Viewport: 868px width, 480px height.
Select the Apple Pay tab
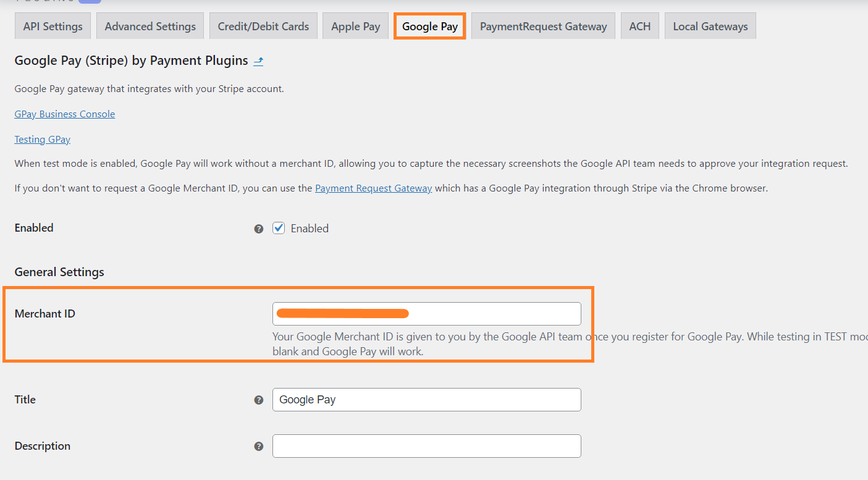pyautogui.click(x=355, y=27)
